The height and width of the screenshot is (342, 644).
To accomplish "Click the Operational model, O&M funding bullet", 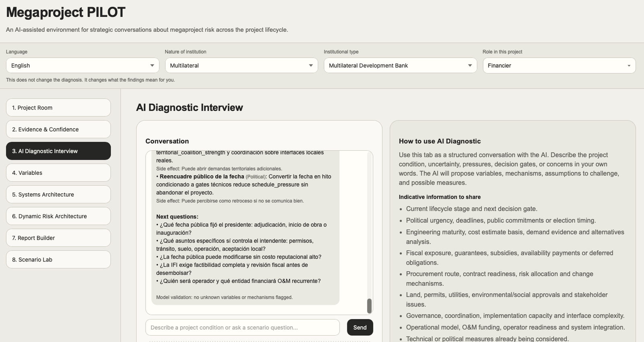I will tap(515, 327).
